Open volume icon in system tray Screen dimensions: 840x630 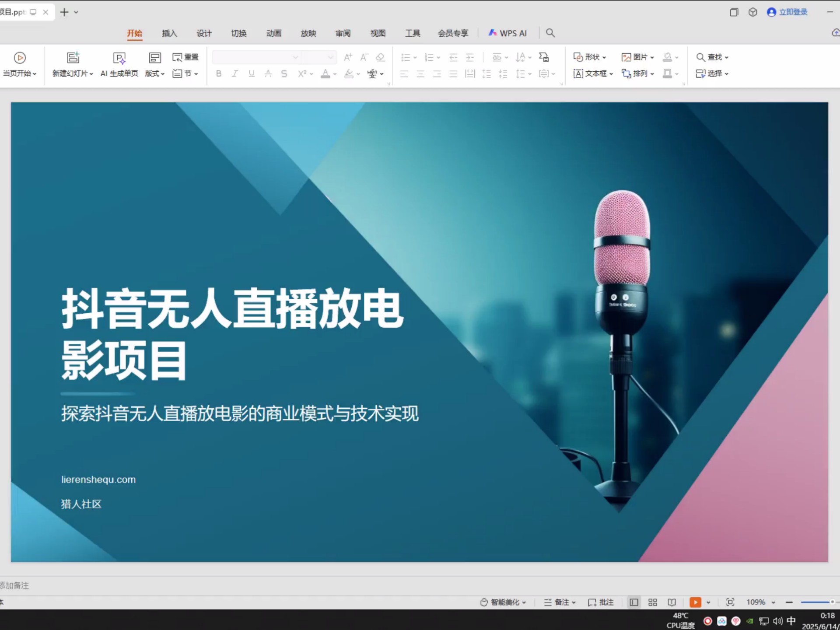coord(777,621)
